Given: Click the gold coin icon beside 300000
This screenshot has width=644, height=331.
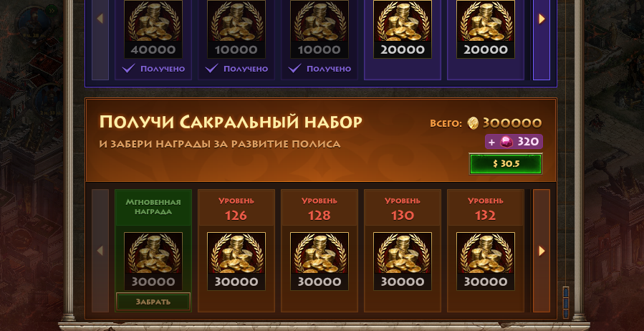Looking at the screenshot, I should tap(473, 123).
